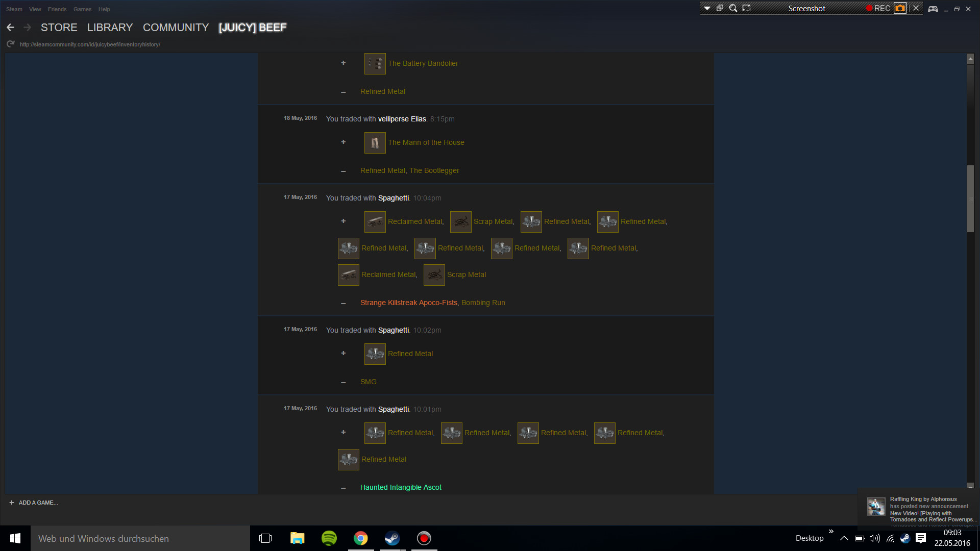Toggle the REC recording button
Image resolution: width=980 pixels, height=551 pixels.
(x=878, y=8)
